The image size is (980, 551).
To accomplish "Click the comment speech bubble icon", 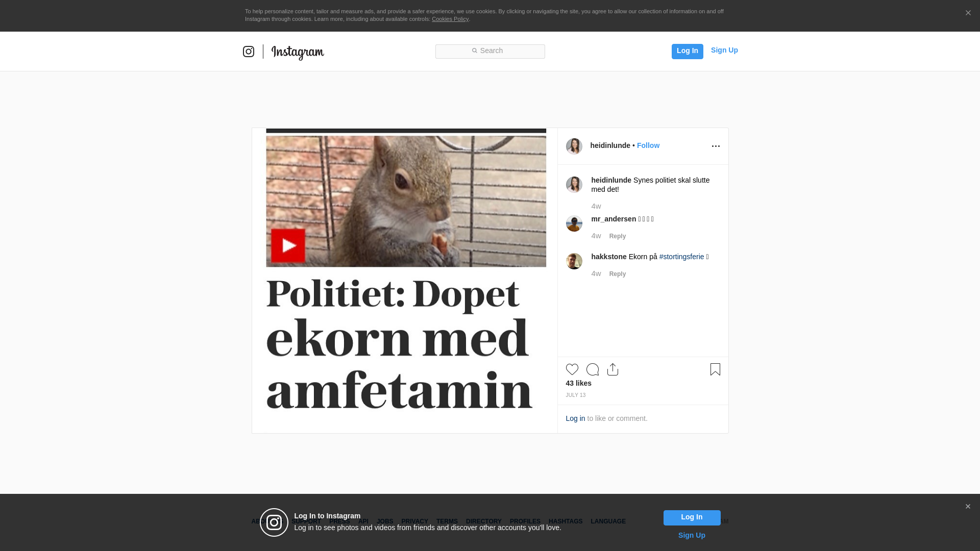I will [x=593, y=369].
